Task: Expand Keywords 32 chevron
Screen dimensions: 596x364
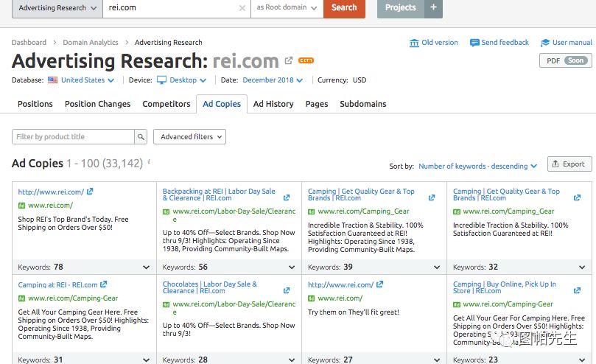Action: coord(582,267)
